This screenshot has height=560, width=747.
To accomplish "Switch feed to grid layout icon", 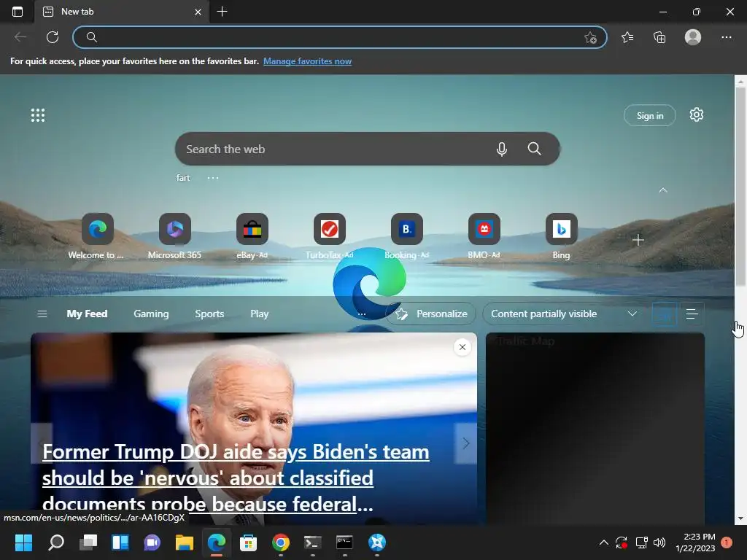I will tap(664, 314).
